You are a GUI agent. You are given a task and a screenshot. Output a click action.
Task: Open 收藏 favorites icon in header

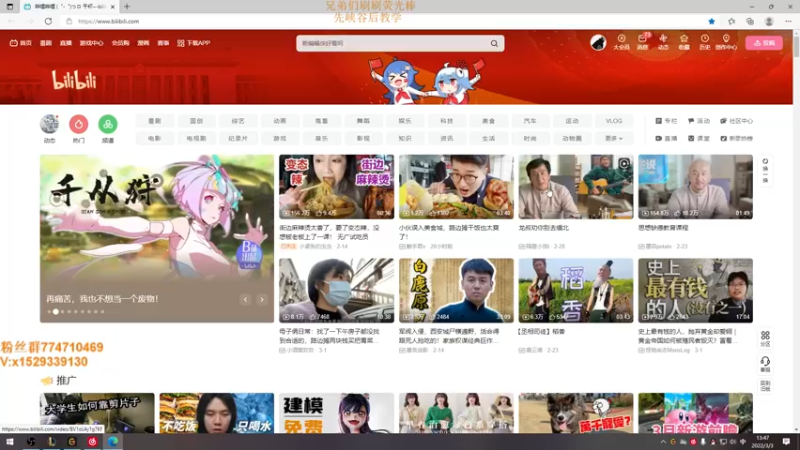pos(684,42)
